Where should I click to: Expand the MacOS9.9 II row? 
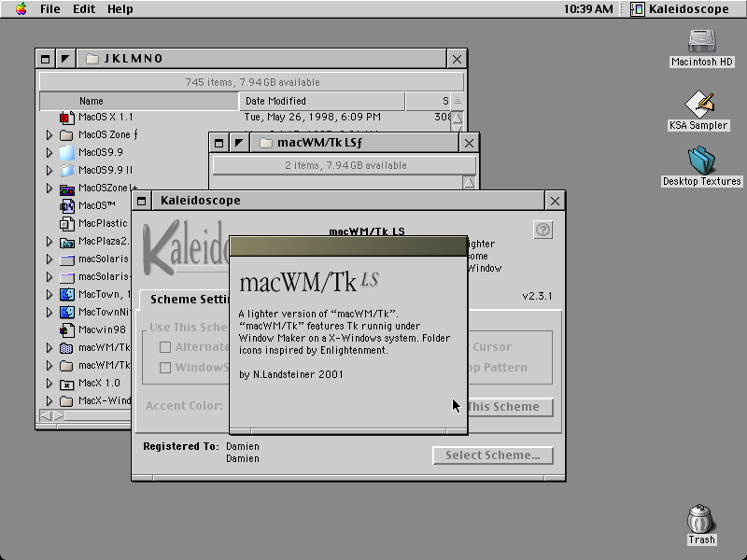49,170
